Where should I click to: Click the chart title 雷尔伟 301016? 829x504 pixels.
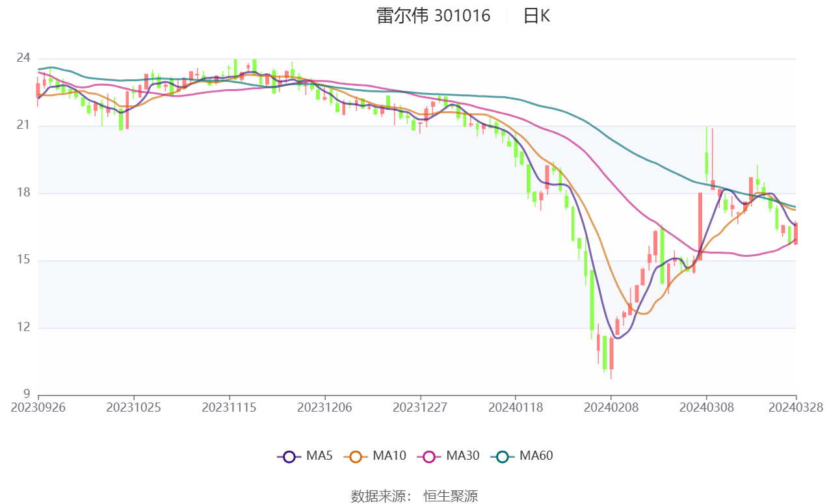coord(433,16)
